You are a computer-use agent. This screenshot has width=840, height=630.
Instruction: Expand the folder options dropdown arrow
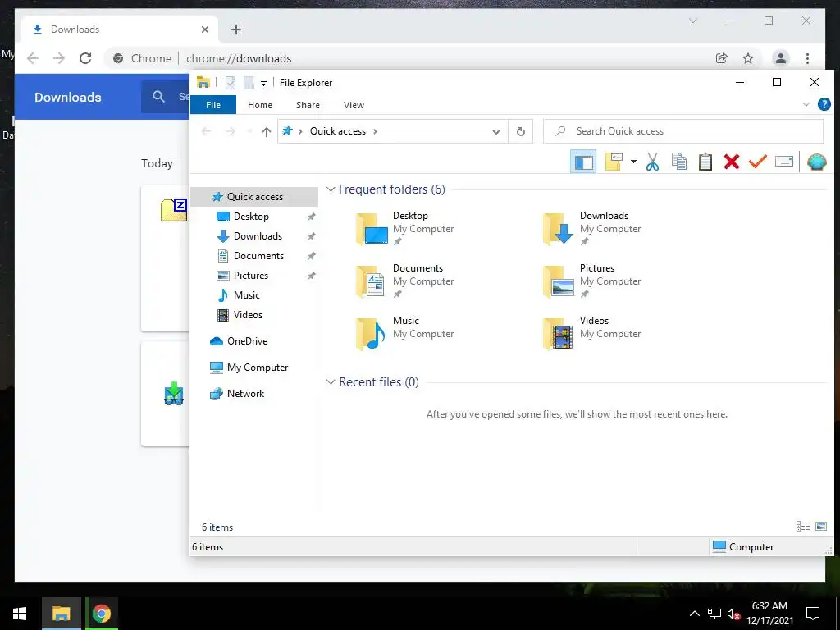(x=633, y=162)
